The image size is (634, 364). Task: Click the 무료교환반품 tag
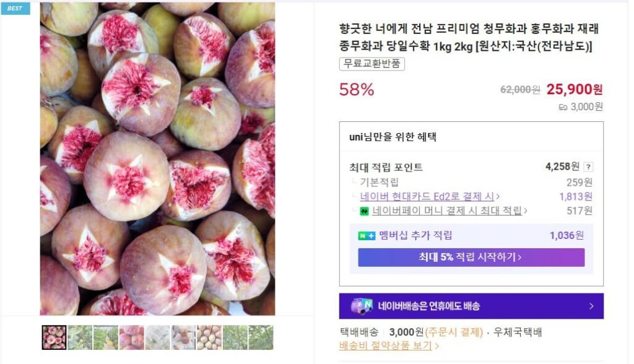click(x=372, y=64)
